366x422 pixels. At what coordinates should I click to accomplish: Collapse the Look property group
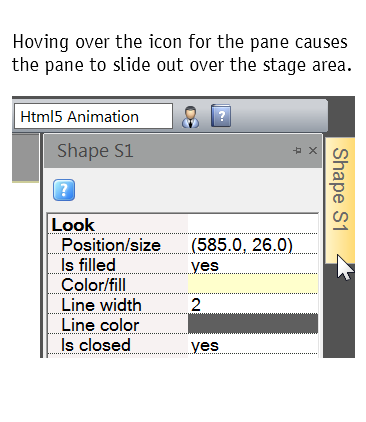click(73, 225)
